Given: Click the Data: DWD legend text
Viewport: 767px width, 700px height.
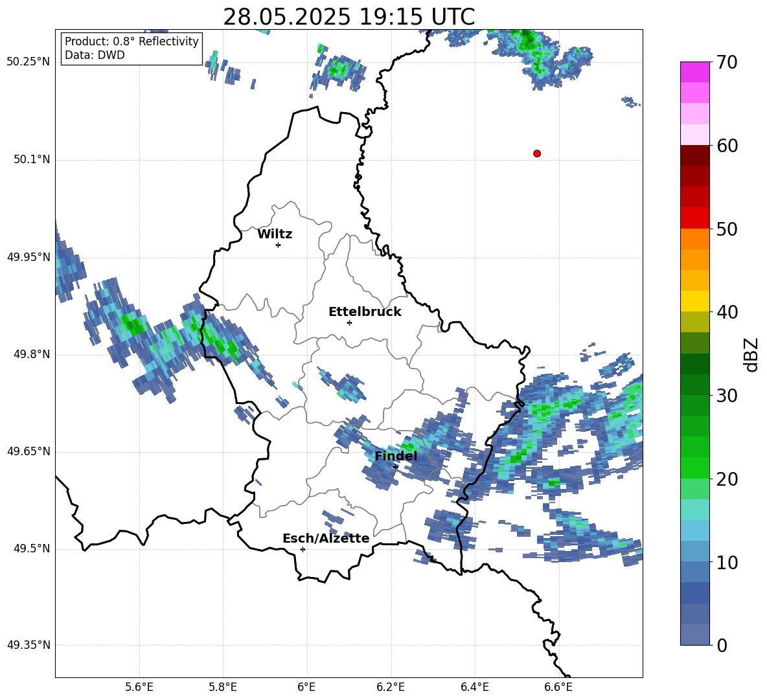Looking at the screenshot, I should pos(95,55).
